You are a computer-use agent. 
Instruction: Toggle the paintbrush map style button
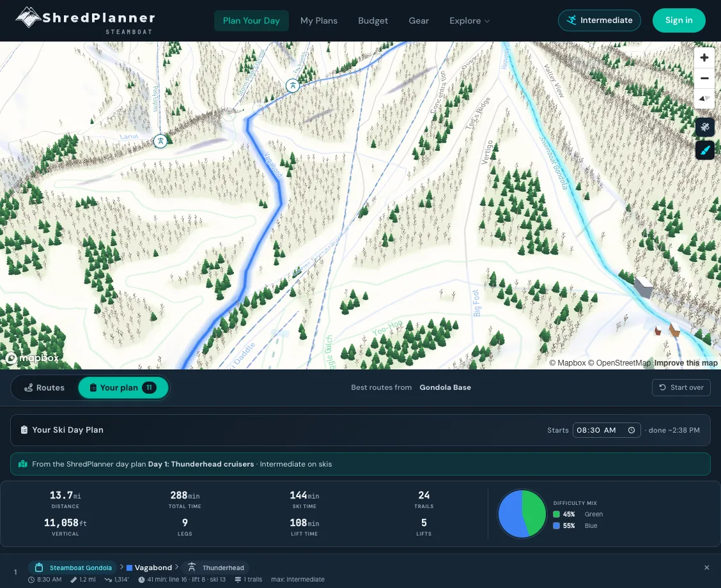tap(704, 150)
